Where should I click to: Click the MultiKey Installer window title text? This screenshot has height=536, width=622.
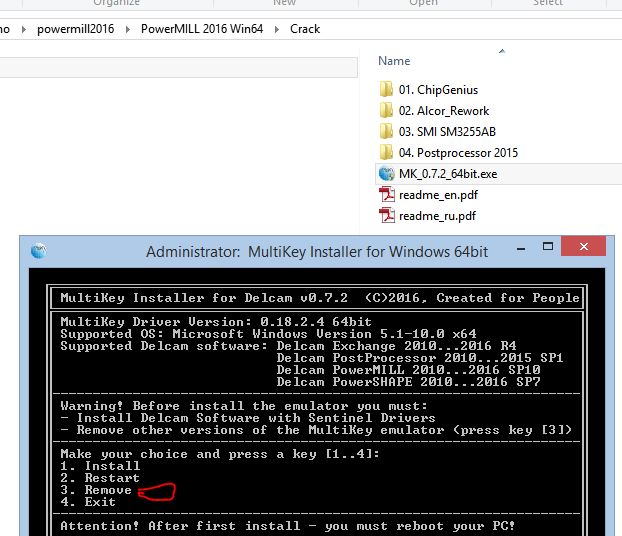pyautogui.click(x=317, y=252)
